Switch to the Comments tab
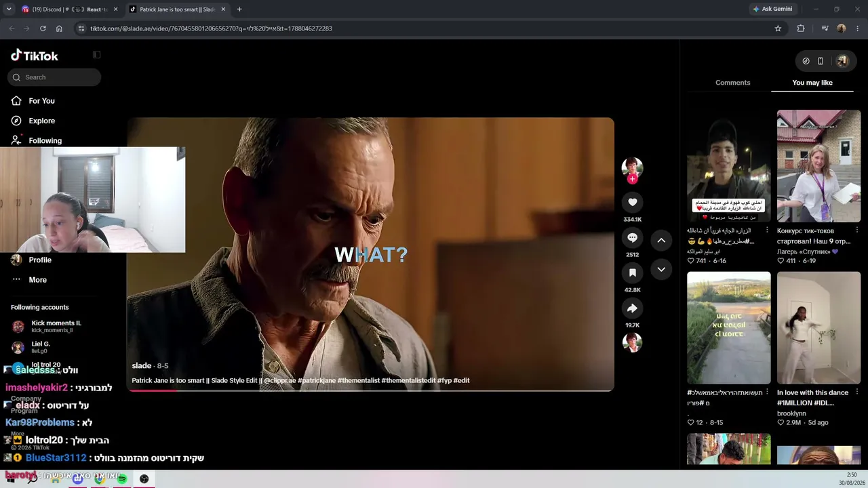The height and width of the screenshot is (488, 868). [732, 83]
